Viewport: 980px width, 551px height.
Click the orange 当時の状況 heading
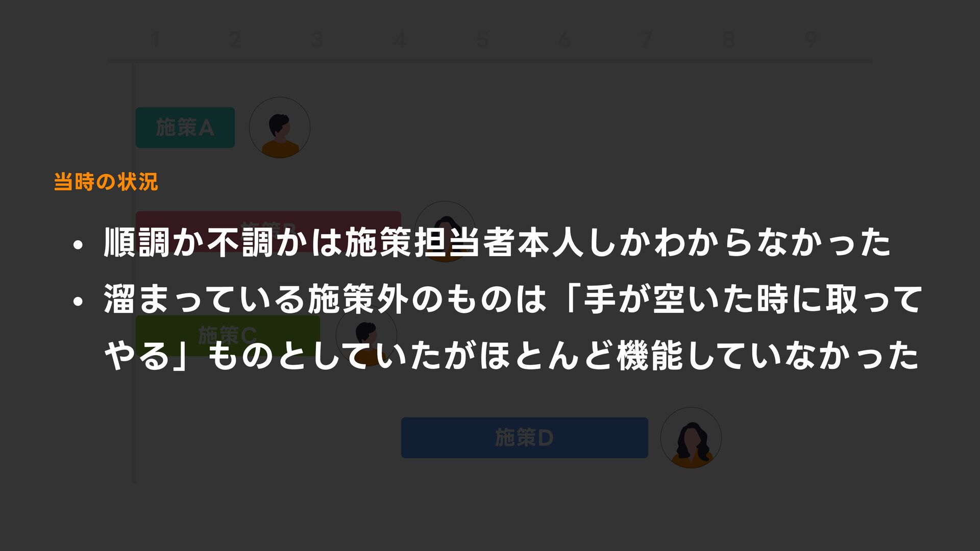(106, 182)
